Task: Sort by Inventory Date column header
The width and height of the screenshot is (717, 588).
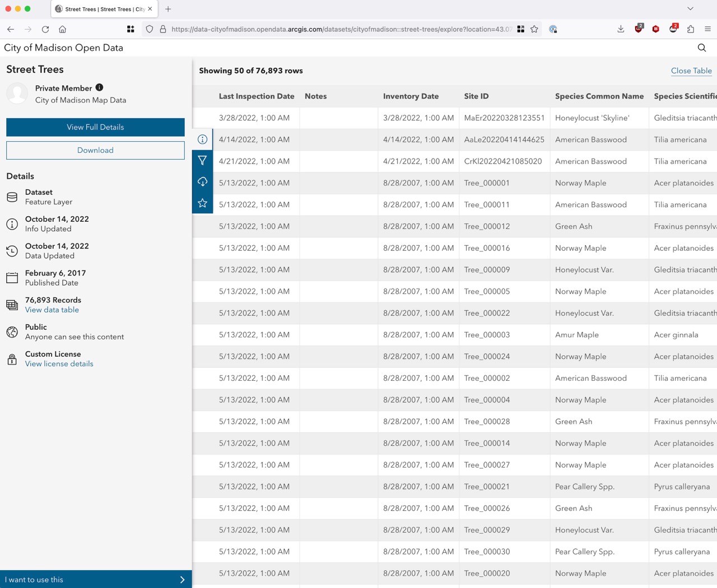Action: tap(411, 96)
